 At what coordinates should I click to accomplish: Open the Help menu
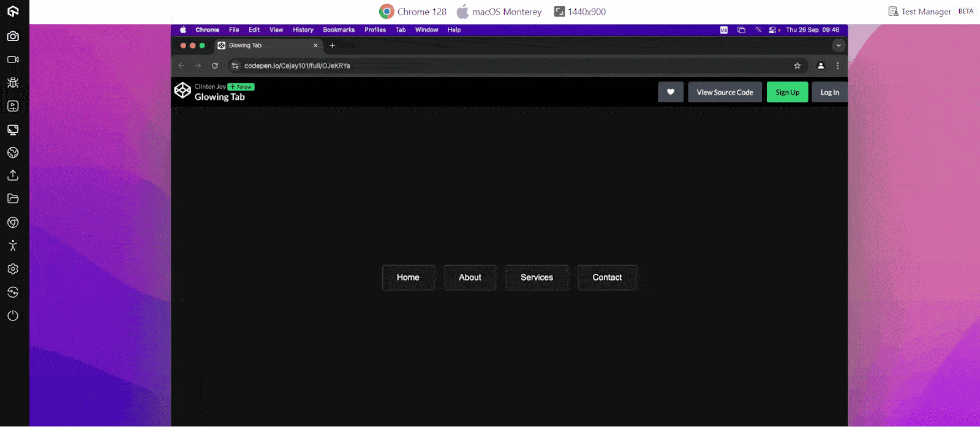coord(454,29)
